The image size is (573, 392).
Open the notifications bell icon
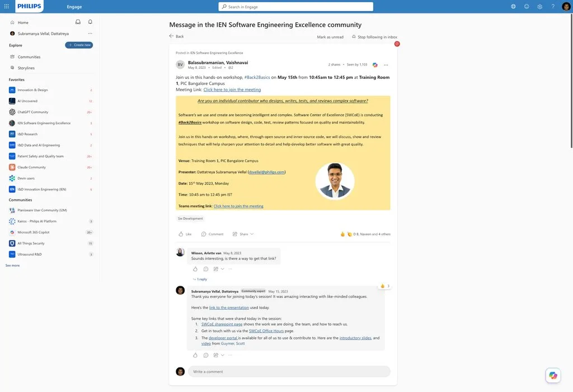[x=90, y=22]
